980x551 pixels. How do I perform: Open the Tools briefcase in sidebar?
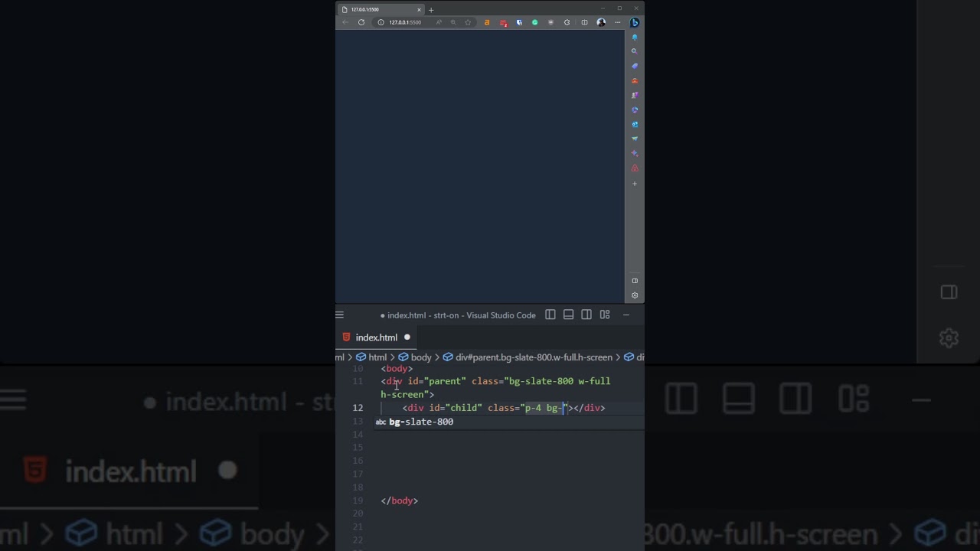coord(634,80)
